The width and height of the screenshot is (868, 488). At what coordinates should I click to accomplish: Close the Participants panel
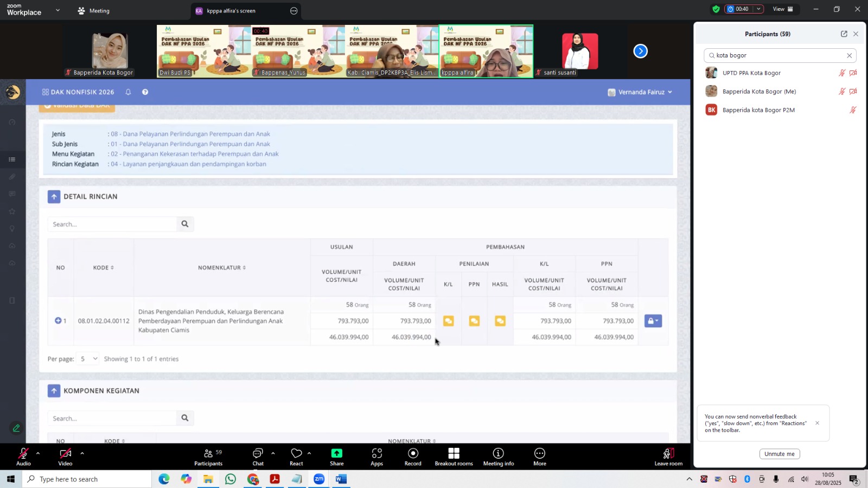pos(856,34)
